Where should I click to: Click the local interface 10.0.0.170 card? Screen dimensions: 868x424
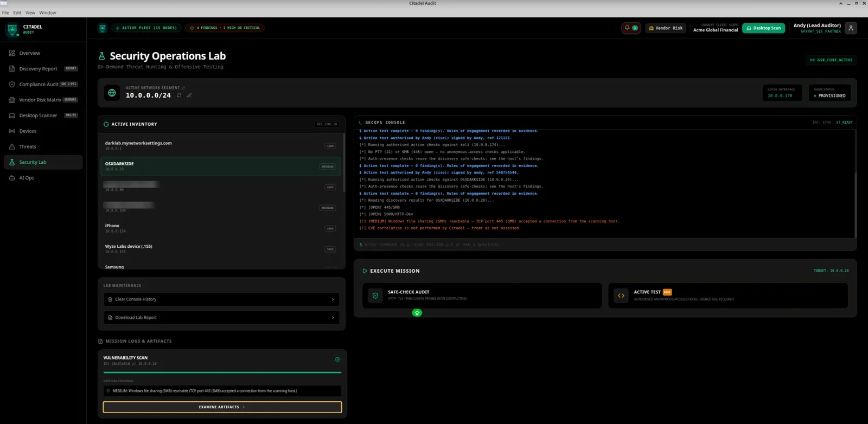782,93
